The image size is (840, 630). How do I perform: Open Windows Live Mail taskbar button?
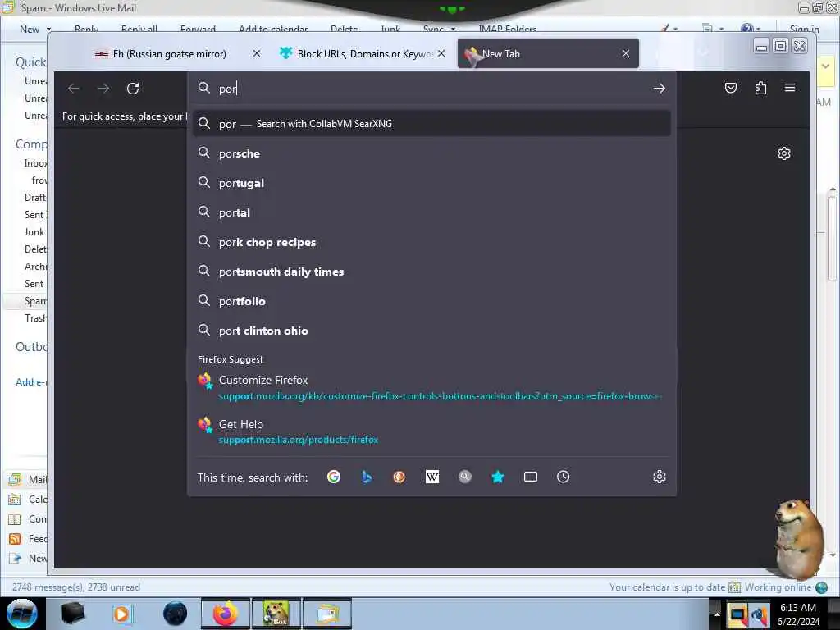coord(327,614)
